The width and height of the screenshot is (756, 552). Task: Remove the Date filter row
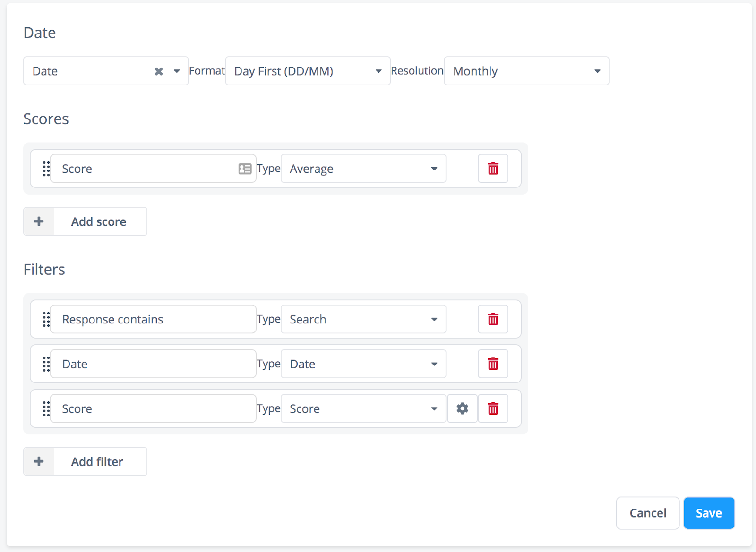click(x=493, y=364)
